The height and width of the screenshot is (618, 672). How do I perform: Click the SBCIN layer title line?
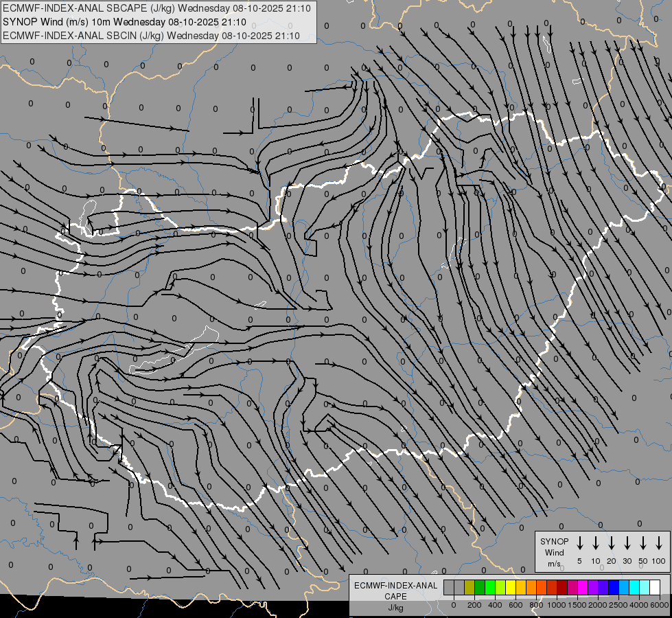coord(151,35)
